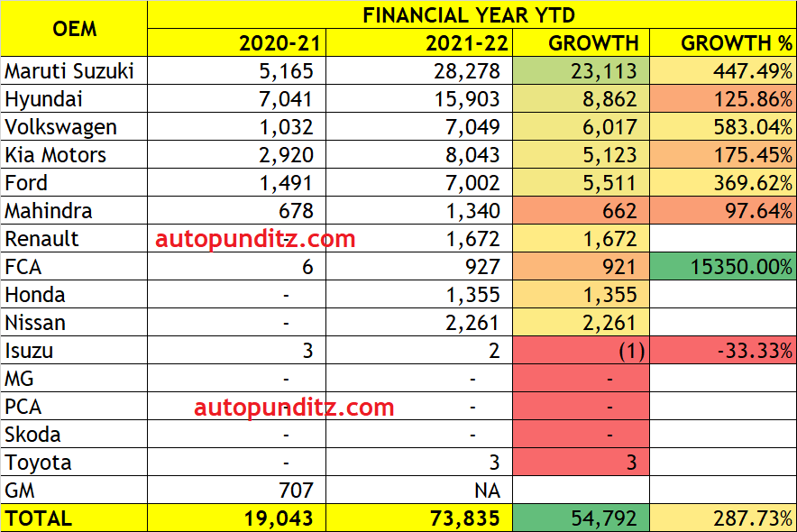The height and width of the screenshot is (532, 797).
Task: Click Ford value 7,002
Action: 472,183
